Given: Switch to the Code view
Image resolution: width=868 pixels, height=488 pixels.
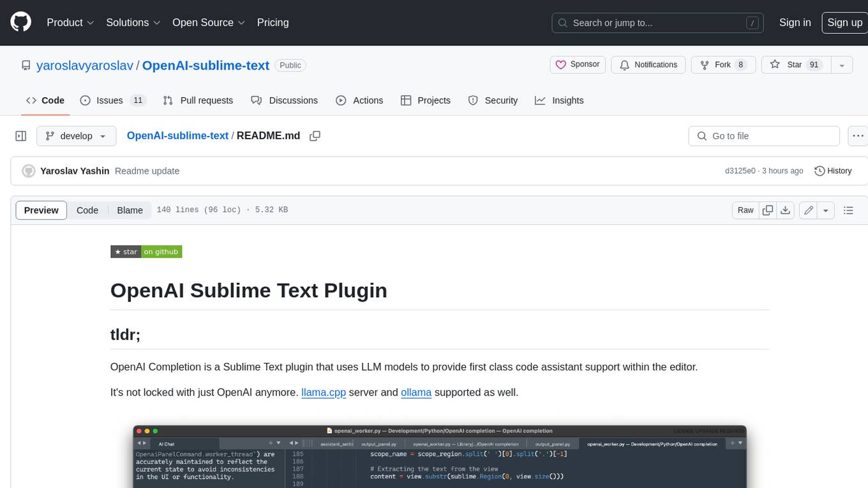Looking at the screenshot, I should point(87,210).
